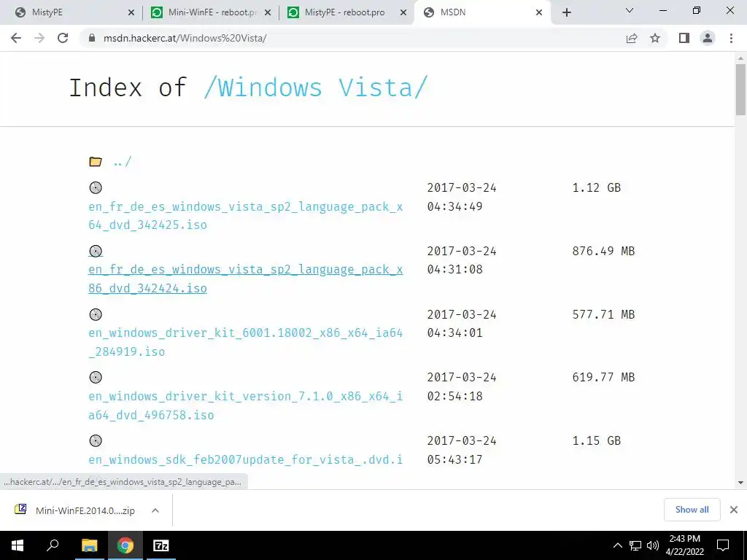
Task: Go up to the parent directory ../
Action: pyautogui.click(x=122, y=162)
